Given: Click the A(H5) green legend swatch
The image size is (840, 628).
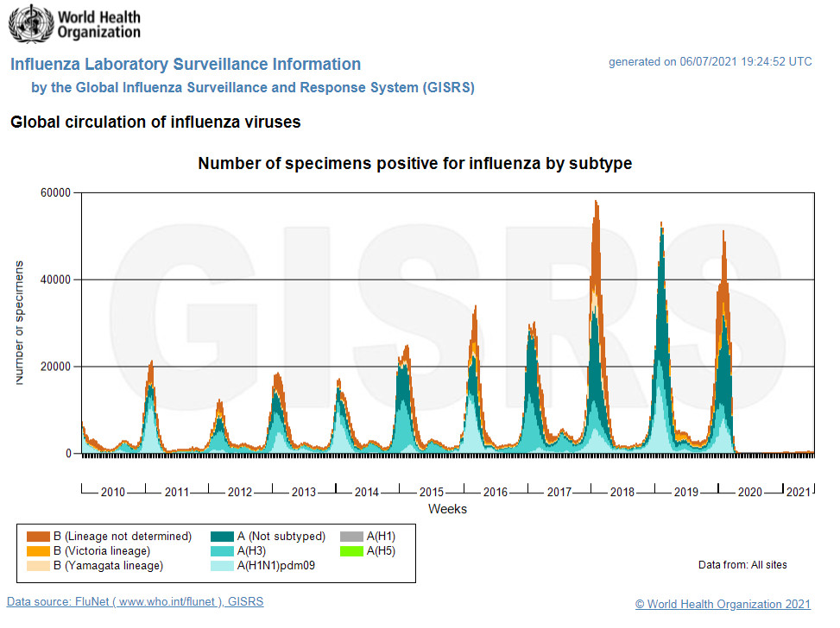Looking at the screenshot, I should click(351, 551).
